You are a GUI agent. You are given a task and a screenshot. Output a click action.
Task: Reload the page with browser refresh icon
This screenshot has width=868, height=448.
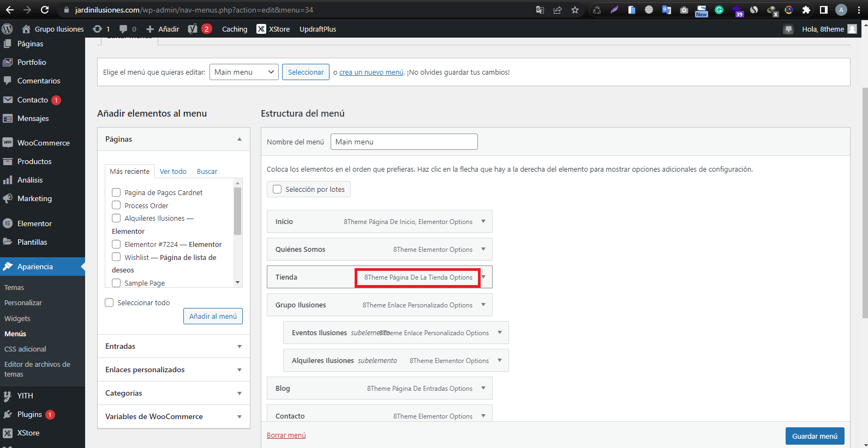[x=45, y=10]
